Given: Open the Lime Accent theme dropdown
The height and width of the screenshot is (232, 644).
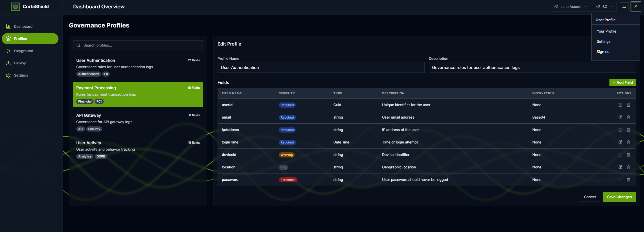Looking at the screenshot, I should tap(571, 6).
